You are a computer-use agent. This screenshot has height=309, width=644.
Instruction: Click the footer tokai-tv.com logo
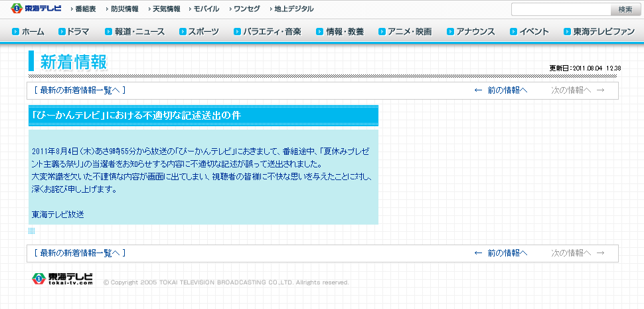click(x=62, y=278)
